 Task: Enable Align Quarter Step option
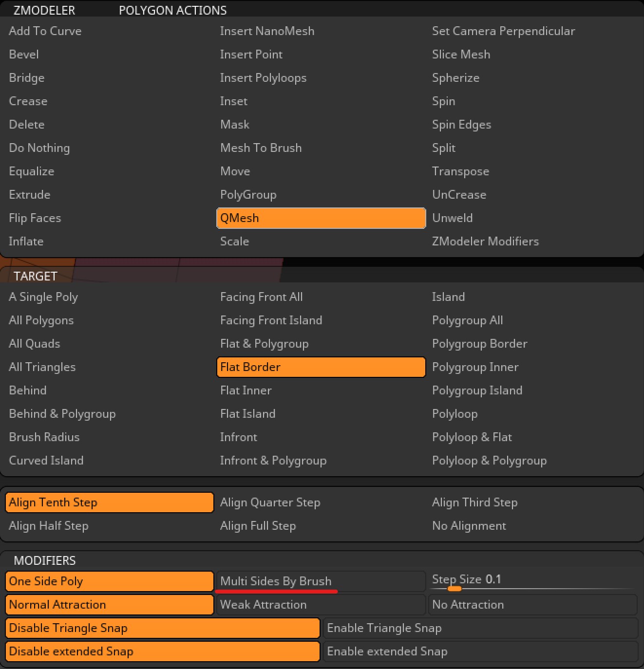[270, 502]
